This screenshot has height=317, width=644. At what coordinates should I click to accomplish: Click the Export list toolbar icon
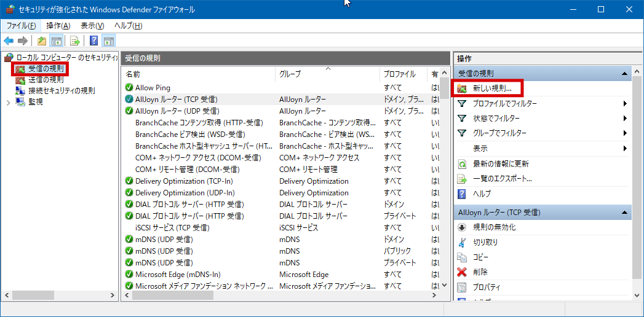pos(74,41)
